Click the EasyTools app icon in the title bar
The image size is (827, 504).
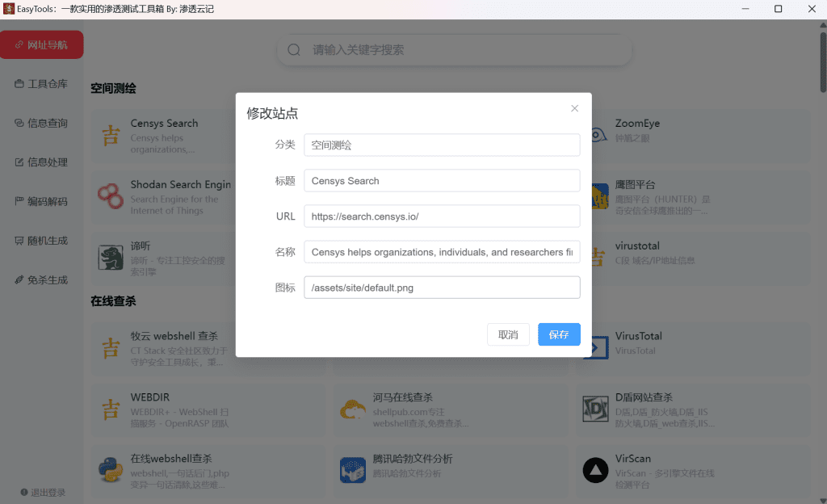point(8,9)
